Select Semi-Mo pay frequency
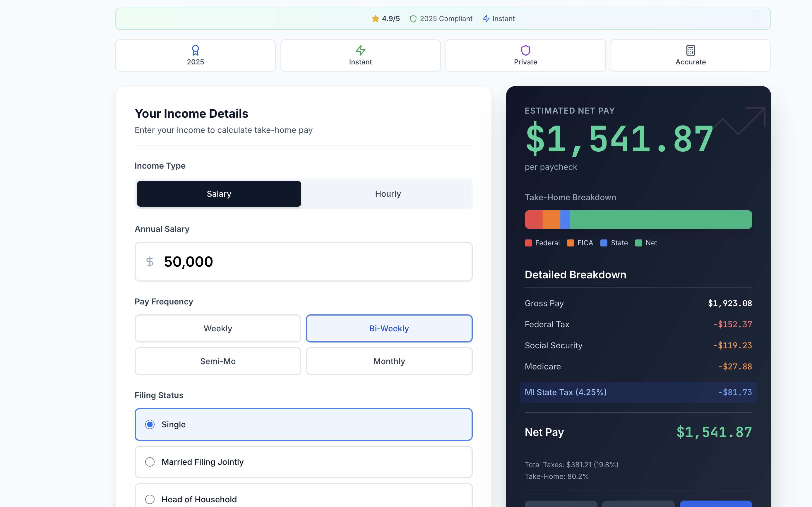The width and height of the screenshot is (812, 507). pos(217,361)
